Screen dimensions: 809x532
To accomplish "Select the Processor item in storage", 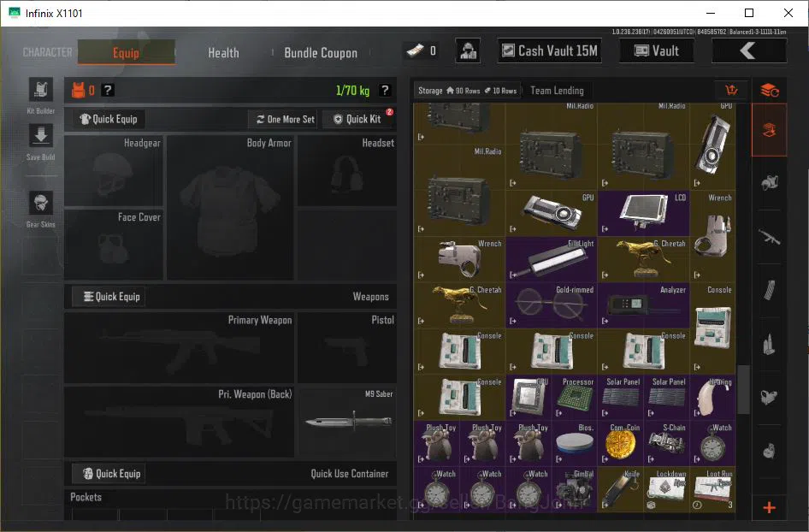I will (x=574, y=398).
